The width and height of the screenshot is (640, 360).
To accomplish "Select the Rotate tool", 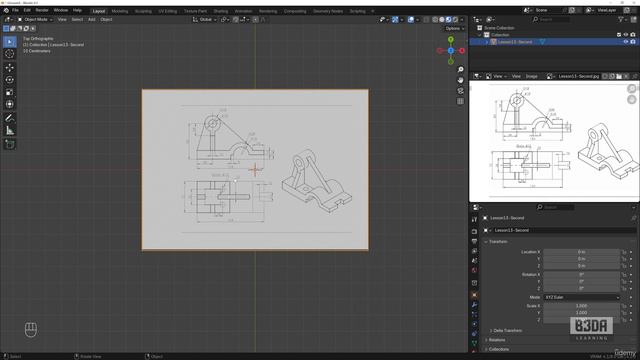I will (10, 80).
